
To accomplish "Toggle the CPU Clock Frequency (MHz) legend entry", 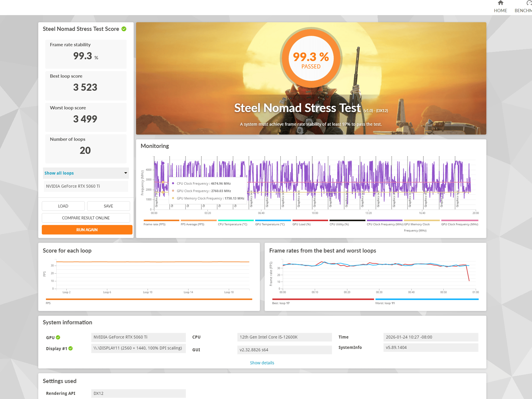I will [385, 223].
